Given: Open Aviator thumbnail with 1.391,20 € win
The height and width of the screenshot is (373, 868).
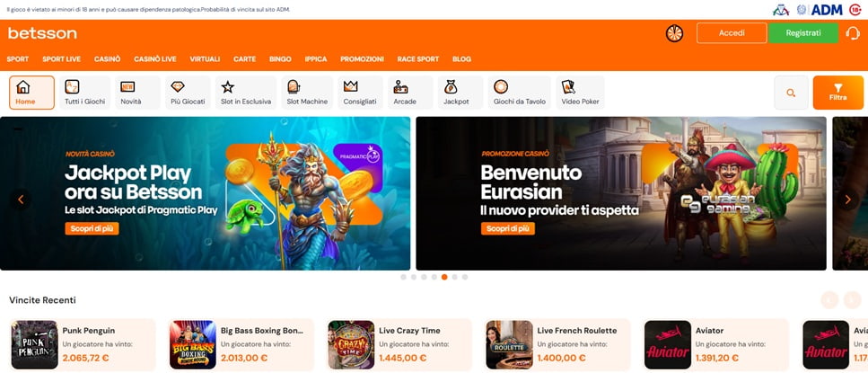Looking at the screenshot, I should click(x=668, y=345).
